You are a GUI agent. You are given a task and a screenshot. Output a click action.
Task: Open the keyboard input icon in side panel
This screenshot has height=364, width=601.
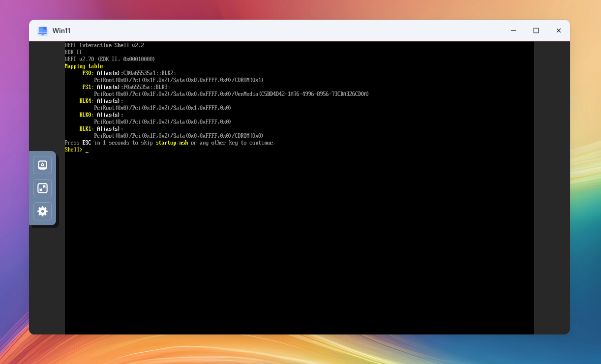[x=42, y=165]
